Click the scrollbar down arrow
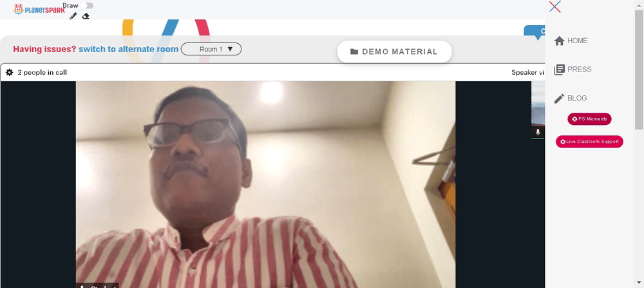 click(x=639, y=283)
